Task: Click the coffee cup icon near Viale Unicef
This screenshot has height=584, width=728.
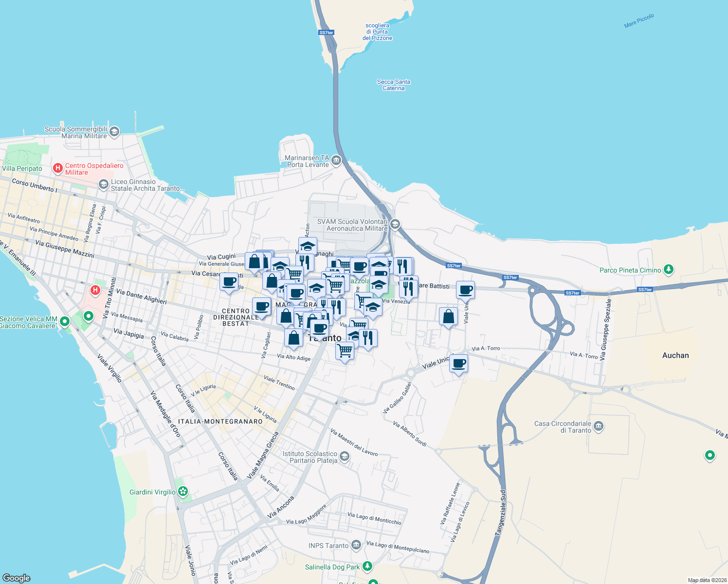Action: pos(459,363)
